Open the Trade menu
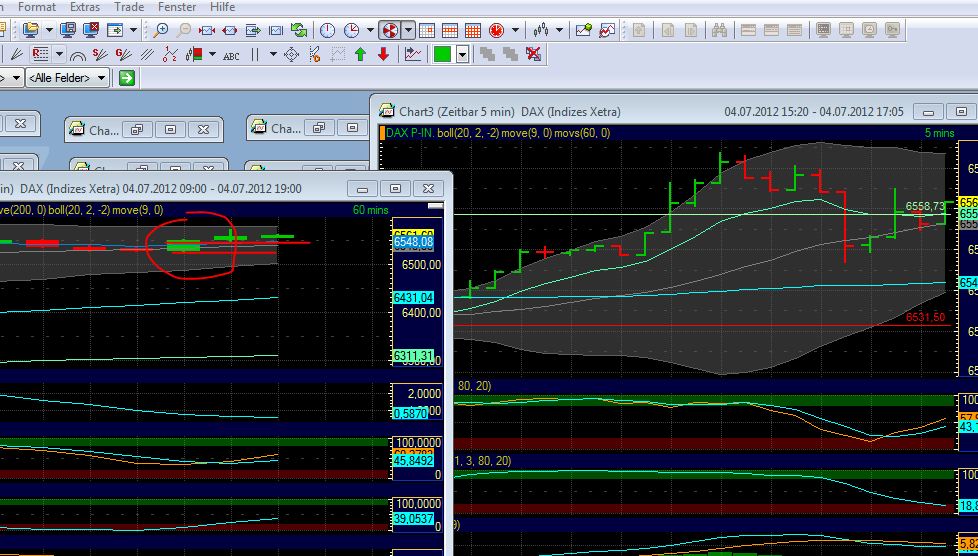This screenshot has height=556, width=978. (x=129, y=7)
